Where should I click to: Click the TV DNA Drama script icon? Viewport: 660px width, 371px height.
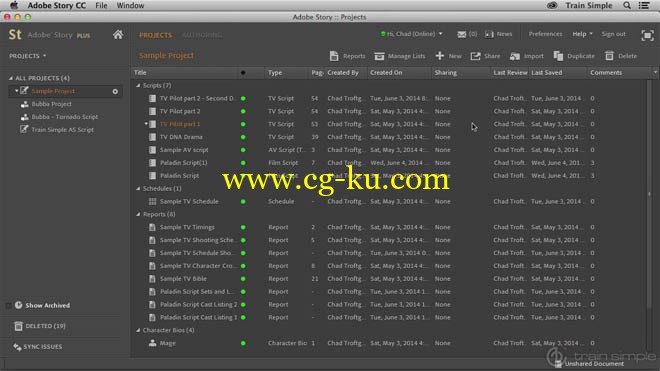coord(152,137)
